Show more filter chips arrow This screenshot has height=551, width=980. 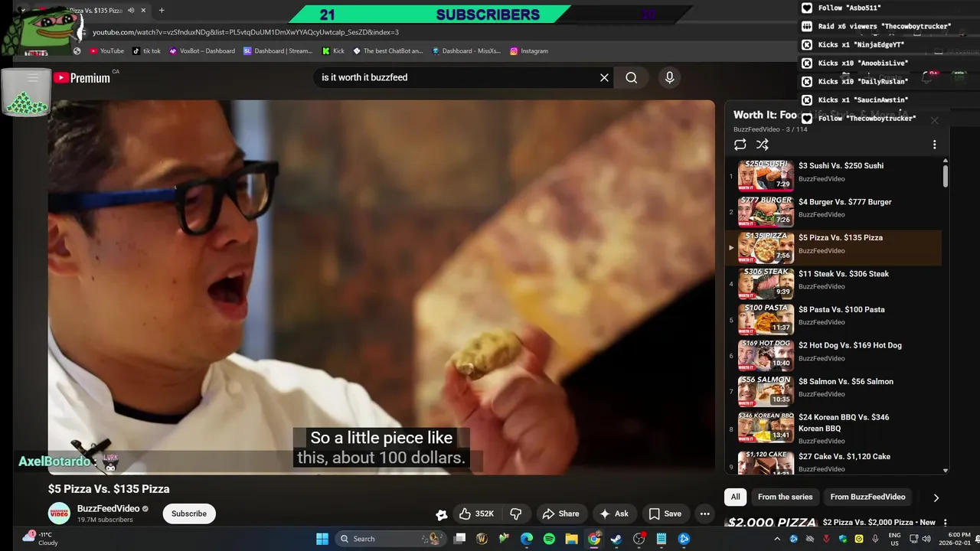point(936,497)
